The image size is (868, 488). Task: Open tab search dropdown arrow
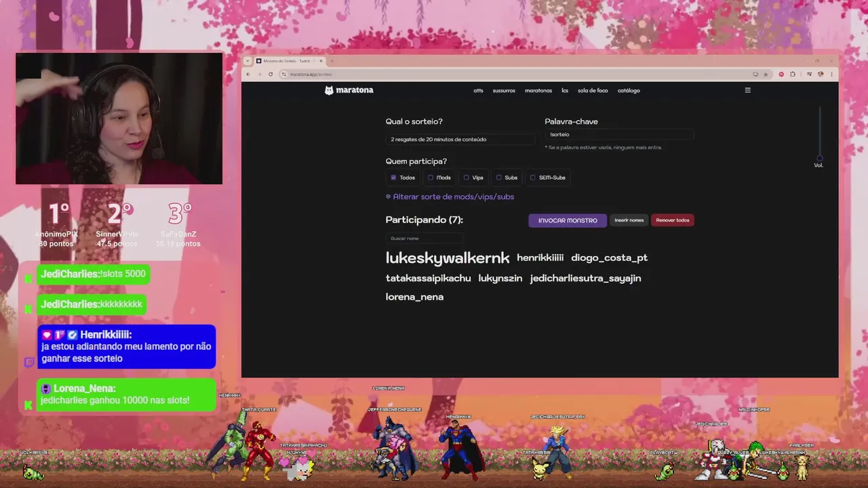[249, 61]
